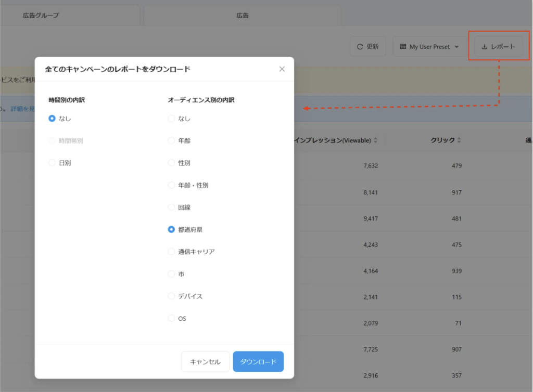The height and width of the screenshot is (392, 533).
Task: Click the download icon on レポート button
Action: tap(485, 46)
